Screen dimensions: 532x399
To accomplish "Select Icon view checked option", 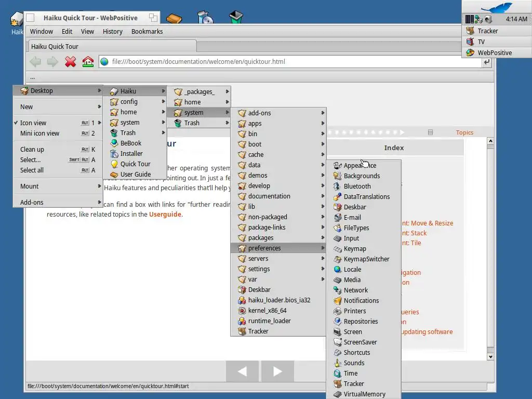I will (58, 123).
